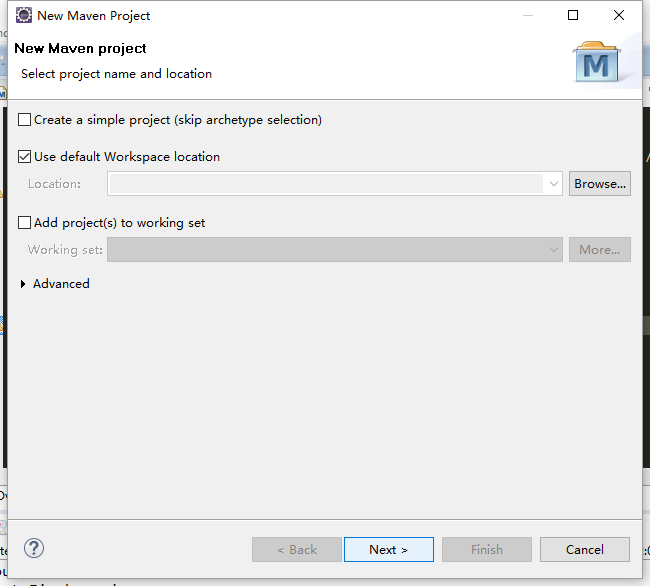Close the New Maven Project dialog
The height and width of the screenshot is (586, 650).
tap(619, 15)
